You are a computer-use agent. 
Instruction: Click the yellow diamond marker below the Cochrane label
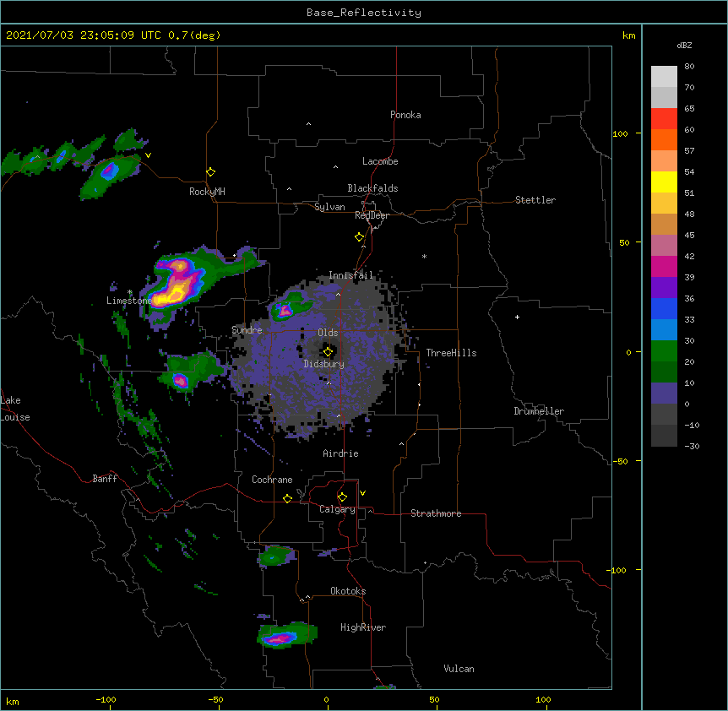coord(287,498)
